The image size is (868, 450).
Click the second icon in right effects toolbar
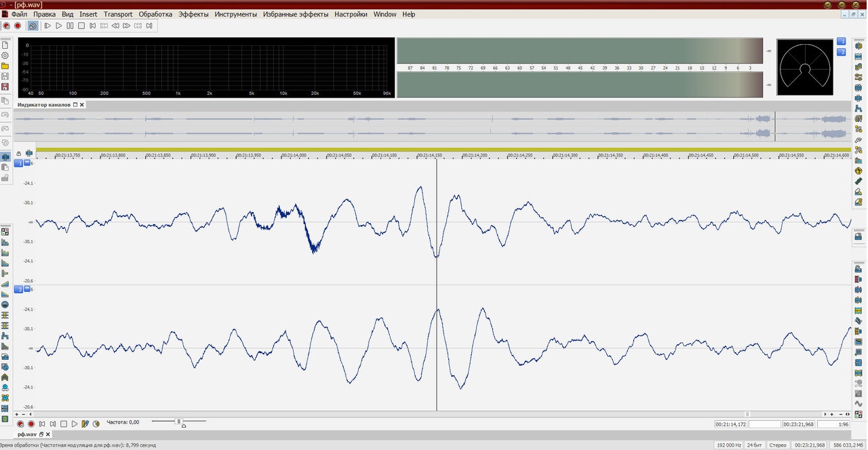859,56
